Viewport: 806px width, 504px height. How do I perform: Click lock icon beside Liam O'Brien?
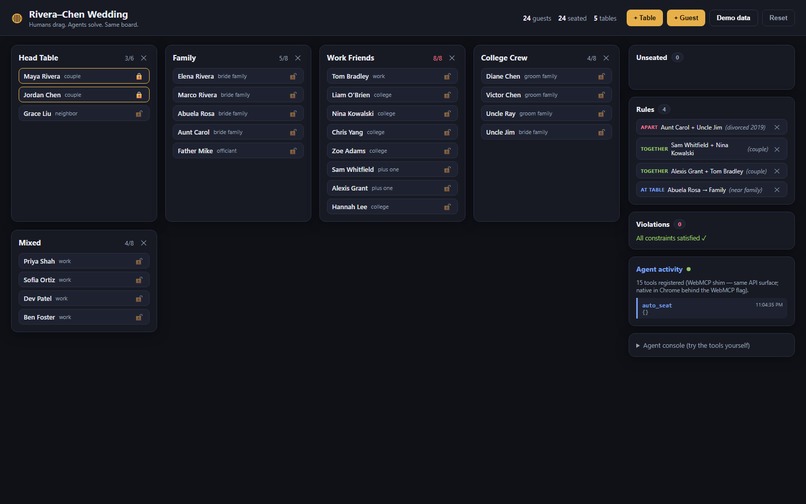click(447, 95)
